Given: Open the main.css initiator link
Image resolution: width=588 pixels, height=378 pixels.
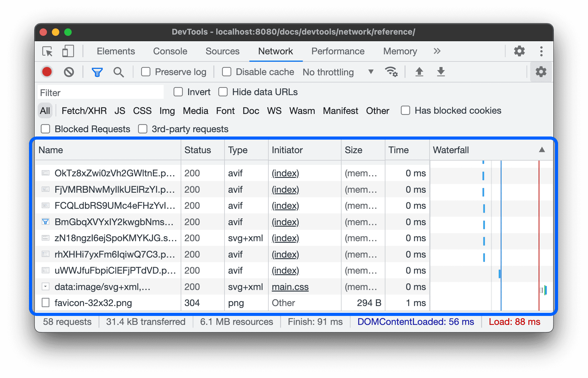Looking at the screenshot, I should [290, 287].
